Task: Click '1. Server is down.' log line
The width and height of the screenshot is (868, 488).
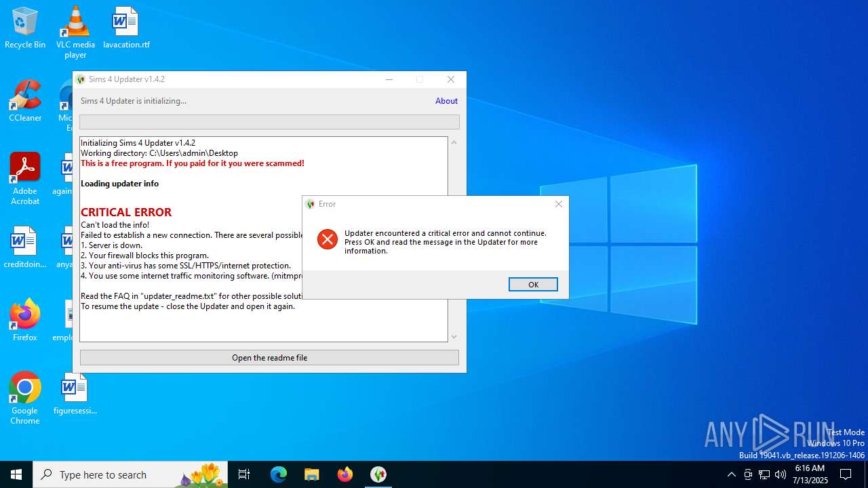Action: [x=112, y=245]
